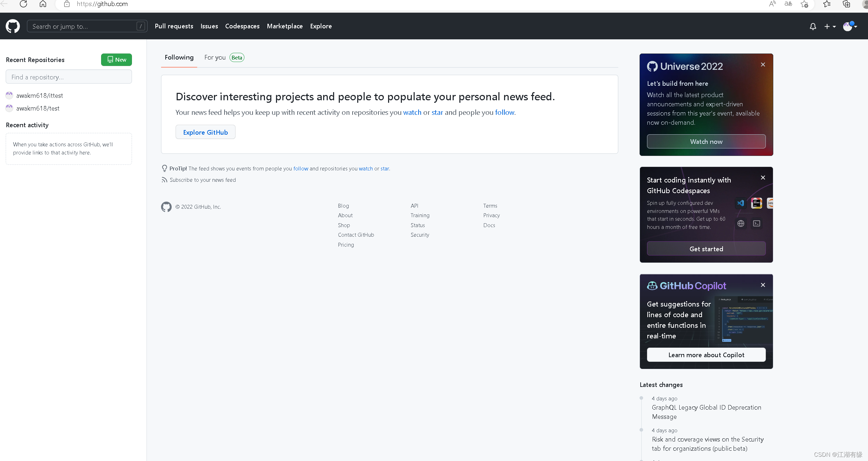
Task: Click the Explore GitHub button
Action: click(205, 132)
